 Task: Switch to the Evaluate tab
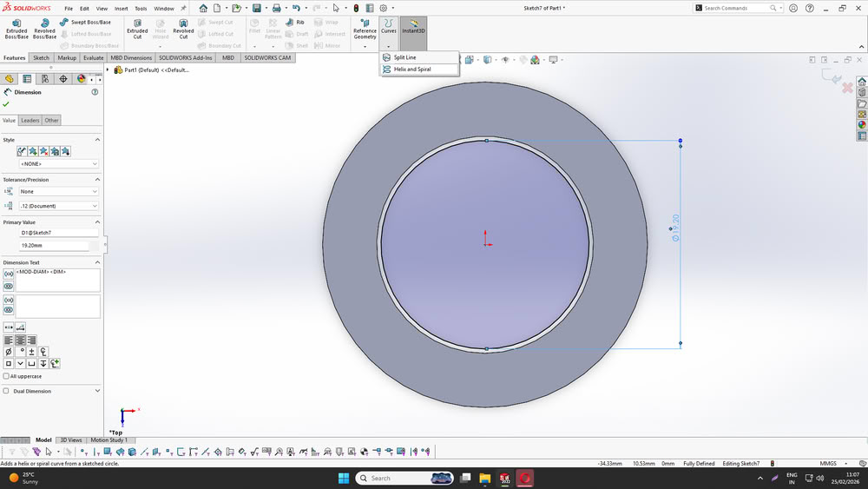tap(94, 57)
